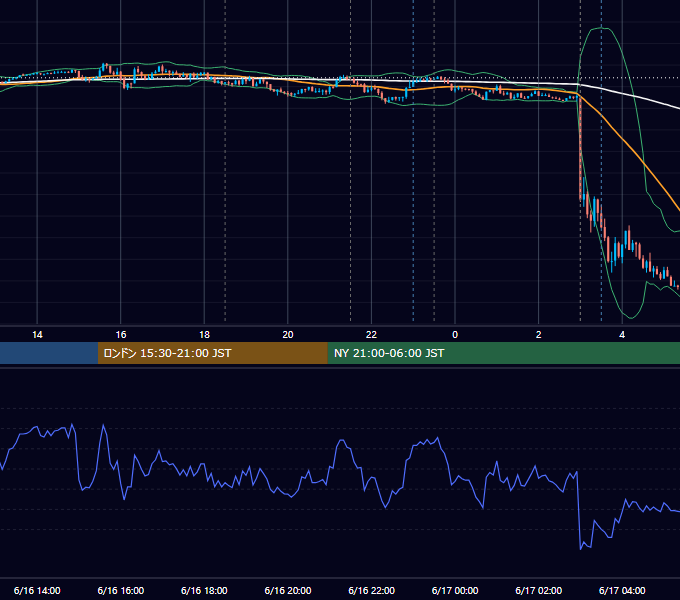Viewport: 680px width, 600px height.
Task: Click the 6/17 00:00 date label
Action: pyautogui.click(x=455, y=590)
